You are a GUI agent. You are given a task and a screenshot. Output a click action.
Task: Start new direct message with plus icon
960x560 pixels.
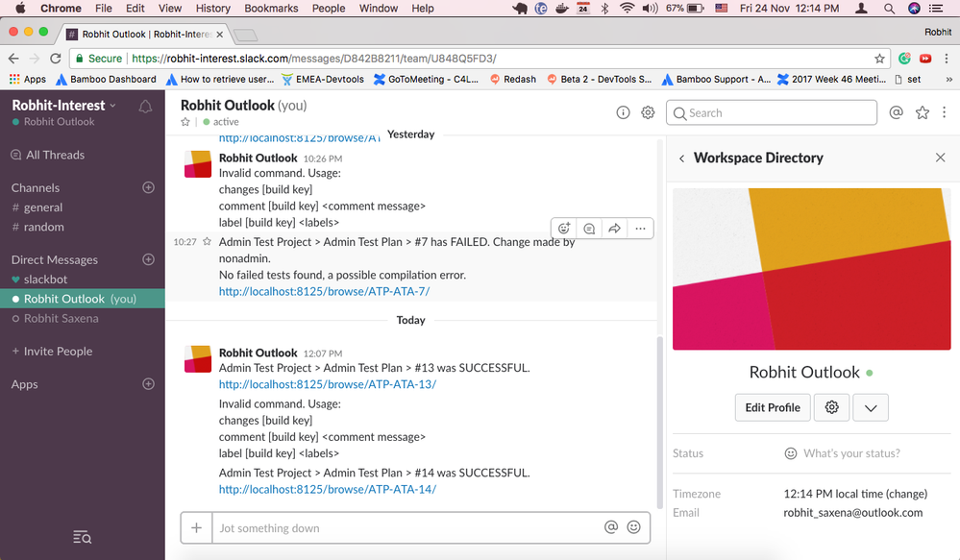[148, 259]
